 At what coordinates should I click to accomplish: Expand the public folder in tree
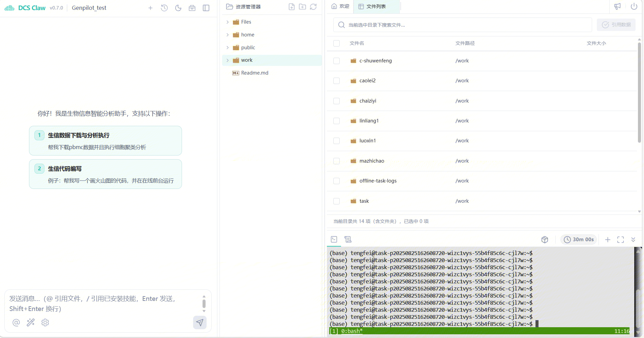(x=227, y=48)
